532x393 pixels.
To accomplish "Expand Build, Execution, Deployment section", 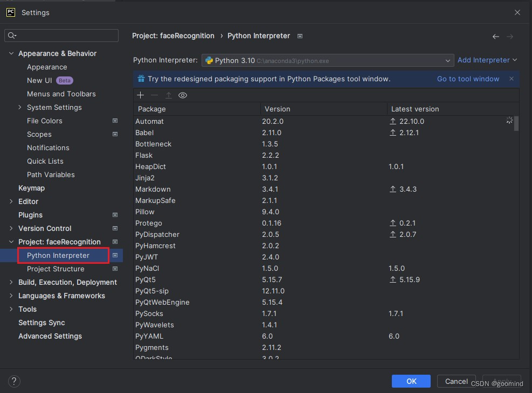I will point(11,282).
